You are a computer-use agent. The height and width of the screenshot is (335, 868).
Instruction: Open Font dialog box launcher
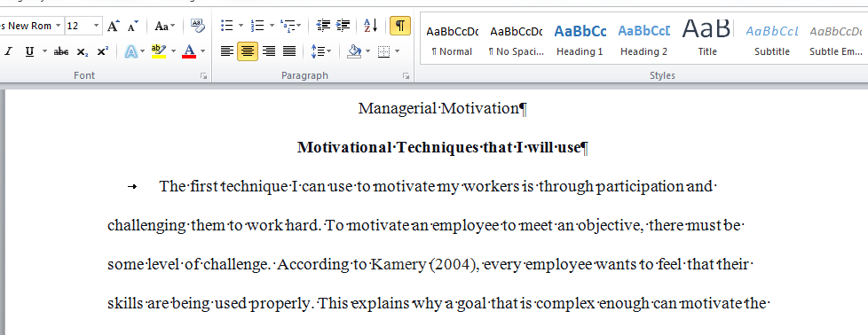pyautogui.click(x=204, y=75)
